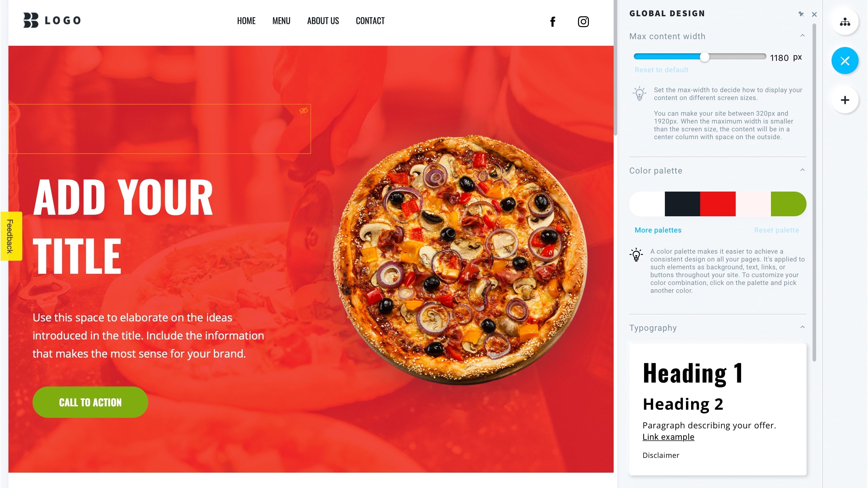The width and height of the screenshot is (868, 488).
Task: Collapse the Color palette section
Action: point(803,171)
